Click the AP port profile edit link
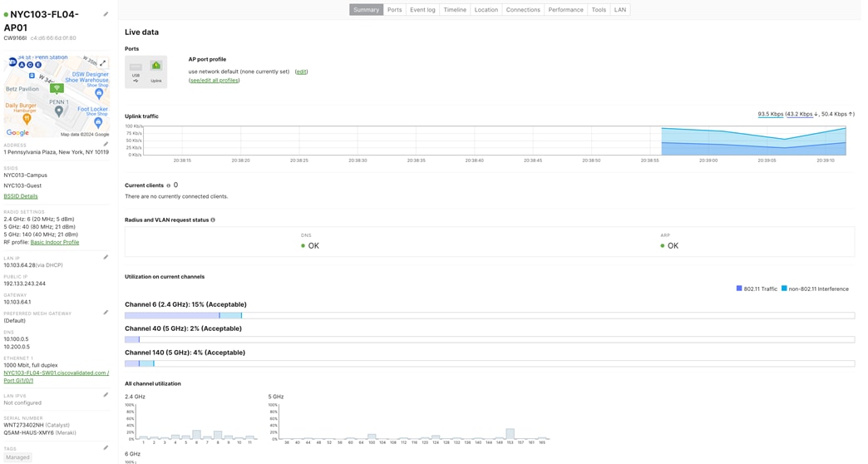The image size is (868, 464). [x=301, y=72]
